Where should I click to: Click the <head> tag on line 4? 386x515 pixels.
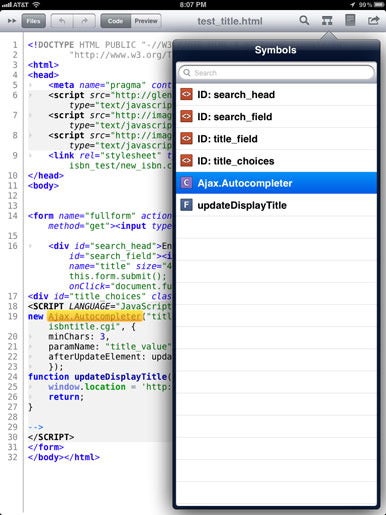(43, 75)
